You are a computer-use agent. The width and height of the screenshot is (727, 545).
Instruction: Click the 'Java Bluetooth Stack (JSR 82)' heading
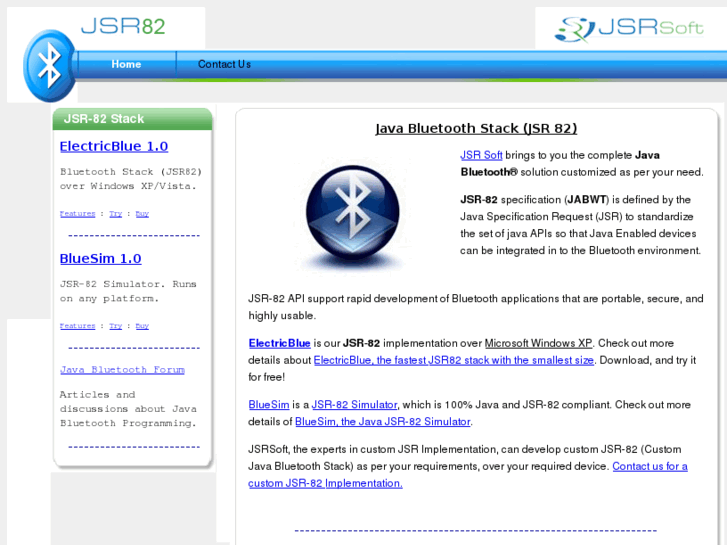point(476,128)
